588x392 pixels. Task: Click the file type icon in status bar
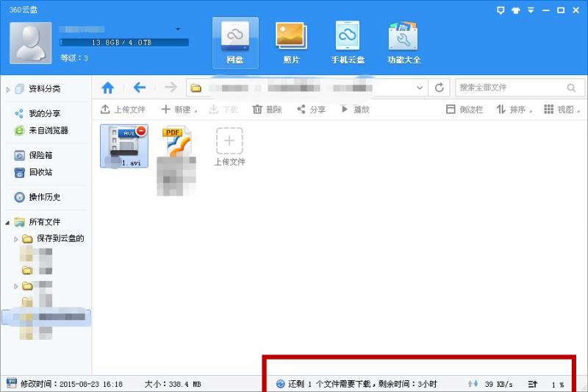click(11, 383)
